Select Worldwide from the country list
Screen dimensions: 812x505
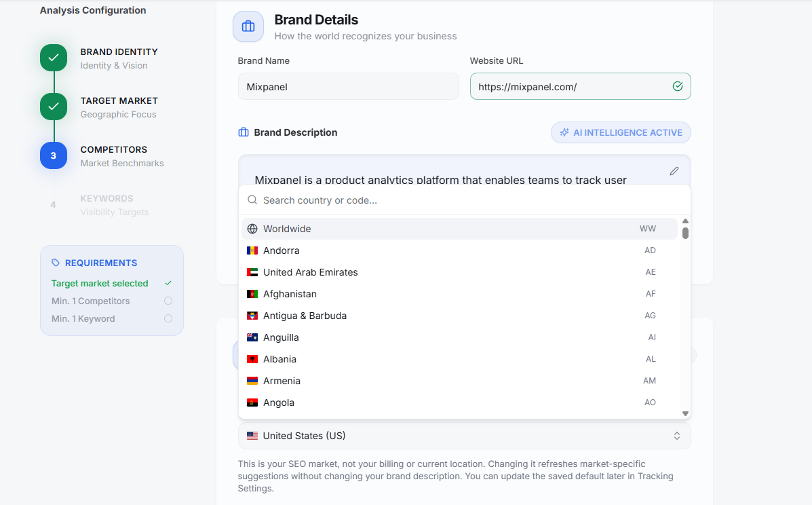pyautogui.click(x=459, y=229)
